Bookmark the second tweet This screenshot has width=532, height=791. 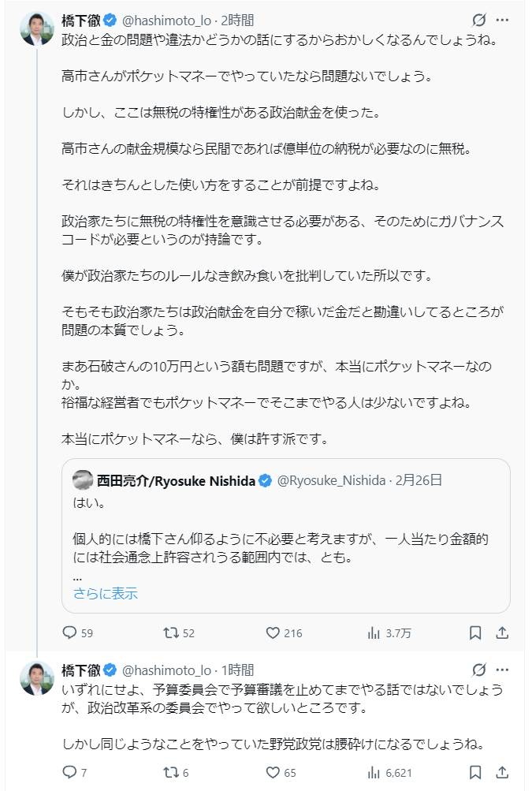tap(475, 772)
